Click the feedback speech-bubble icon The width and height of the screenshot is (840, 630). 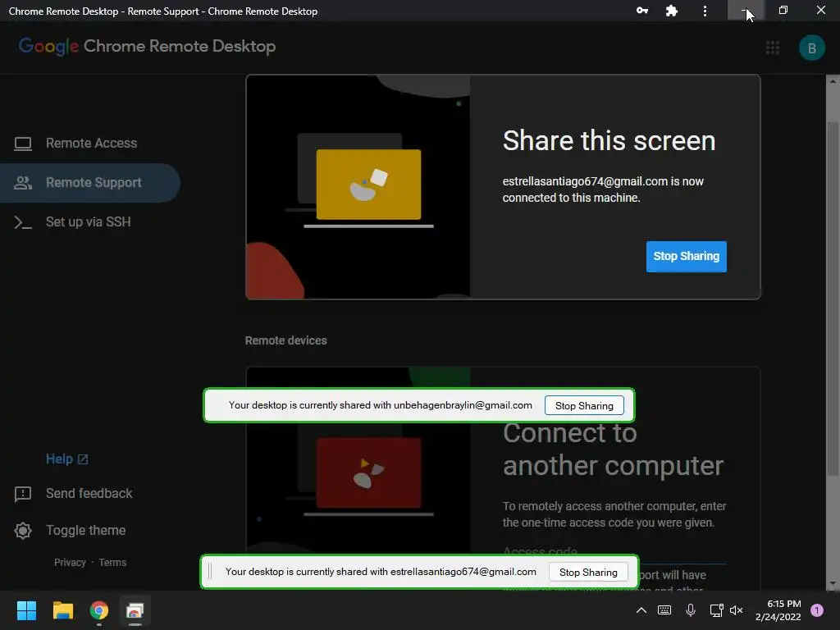[22, 494]
